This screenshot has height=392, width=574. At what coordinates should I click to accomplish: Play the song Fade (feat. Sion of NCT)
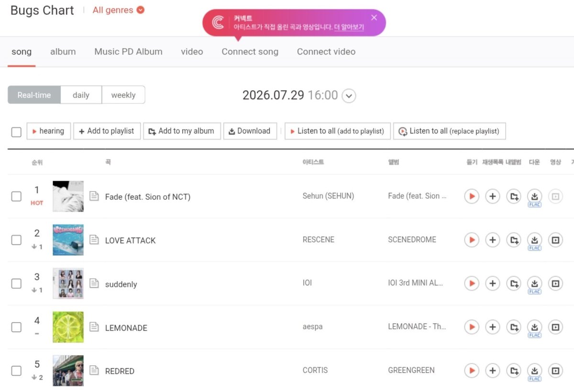tap(472, 196)
